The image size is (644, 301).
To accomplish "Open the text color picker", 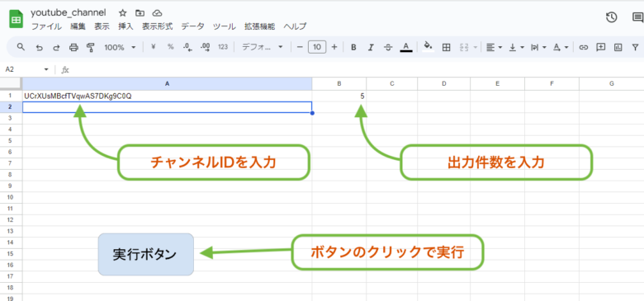I will coord(405,47).
